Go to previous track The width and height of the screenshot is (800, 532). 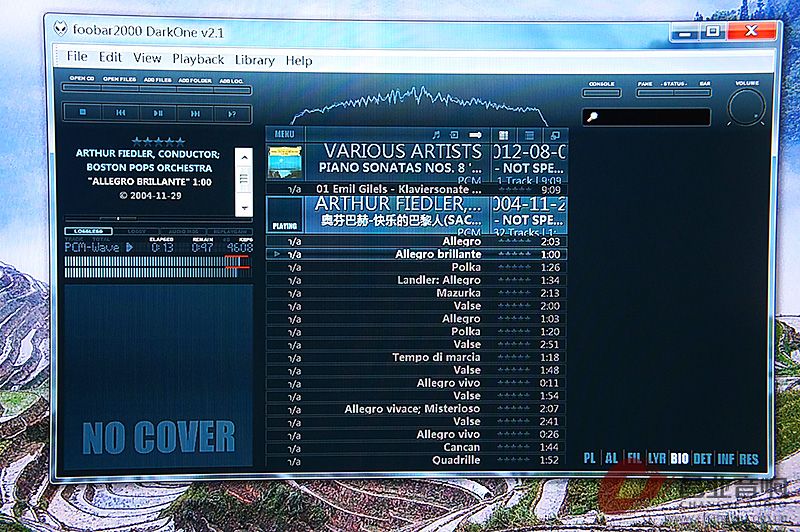coord(120,113)
